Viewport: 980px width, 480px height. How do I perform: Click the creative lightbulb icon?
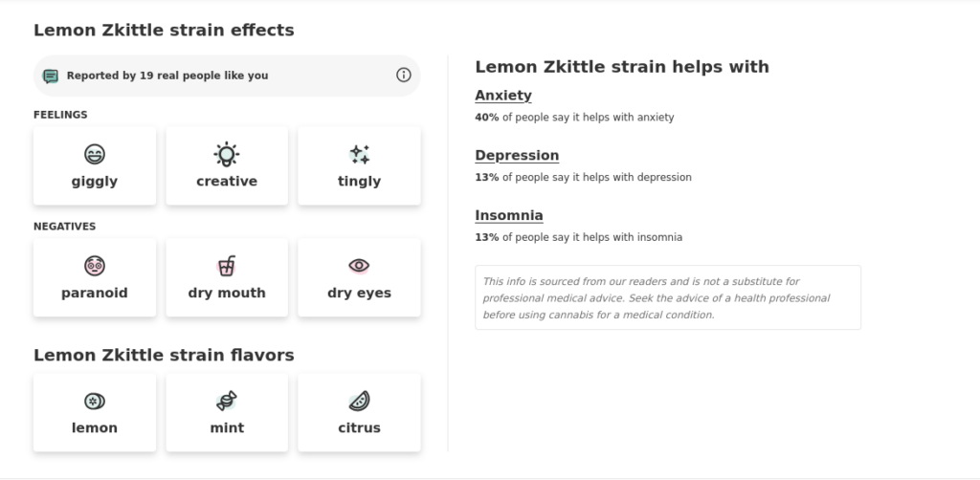pos(226,154)
